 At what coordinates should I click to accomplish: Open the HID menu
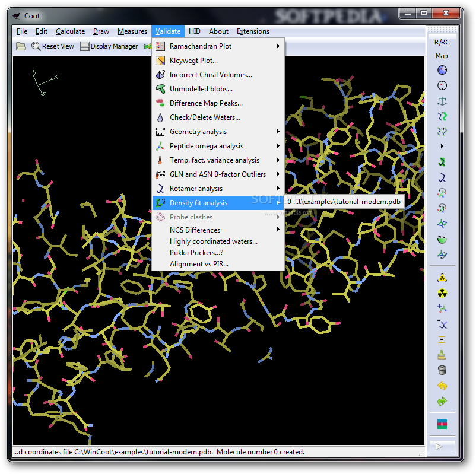[195, 31]
